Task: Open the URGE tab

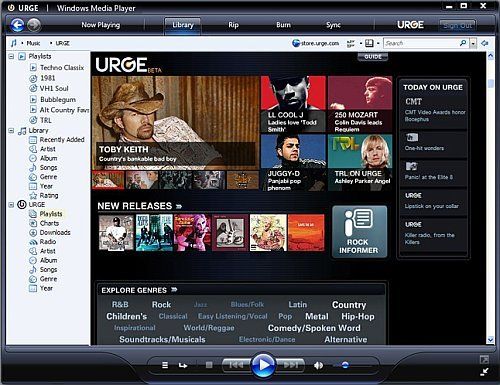Action: coord(410,25)
